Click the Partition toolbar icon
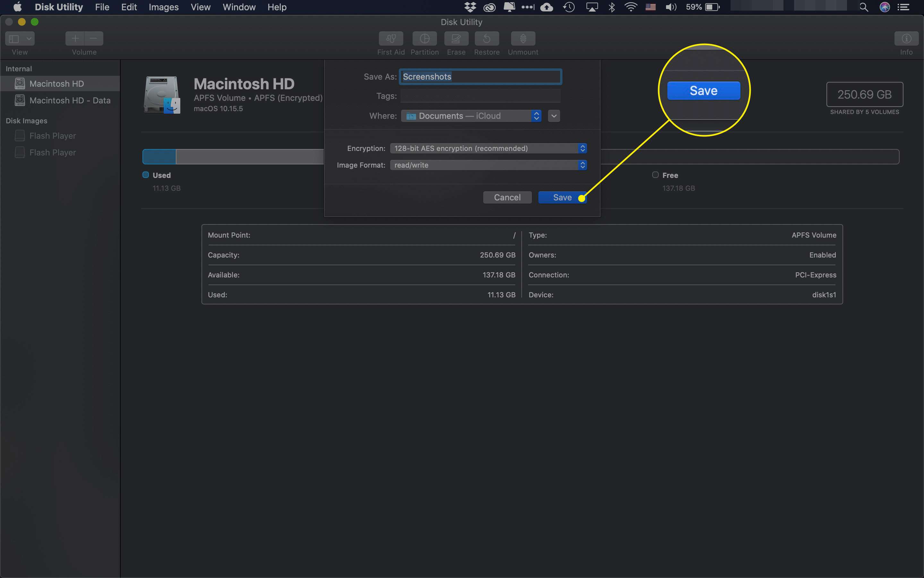 pyautogui.click(x=424, y=39)
